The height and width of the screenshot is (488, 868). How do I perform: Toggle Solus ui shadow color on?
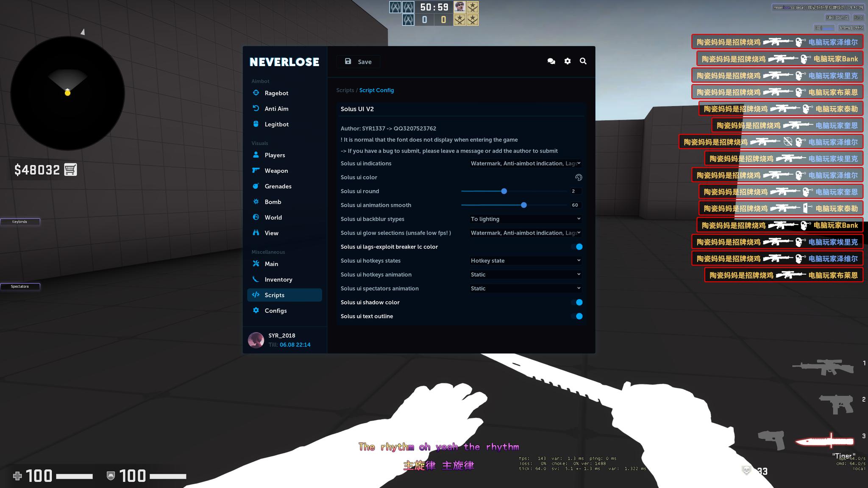(578, 302)
